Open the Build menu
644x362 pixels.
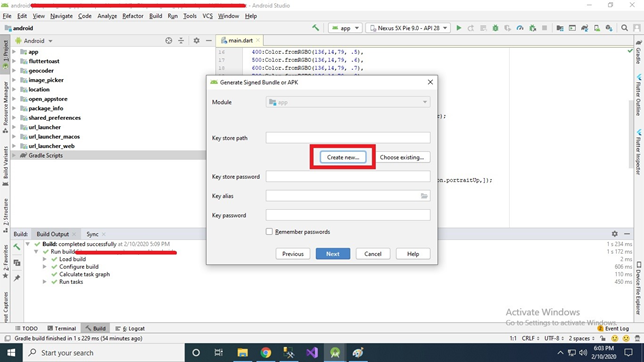coord(155,16)
